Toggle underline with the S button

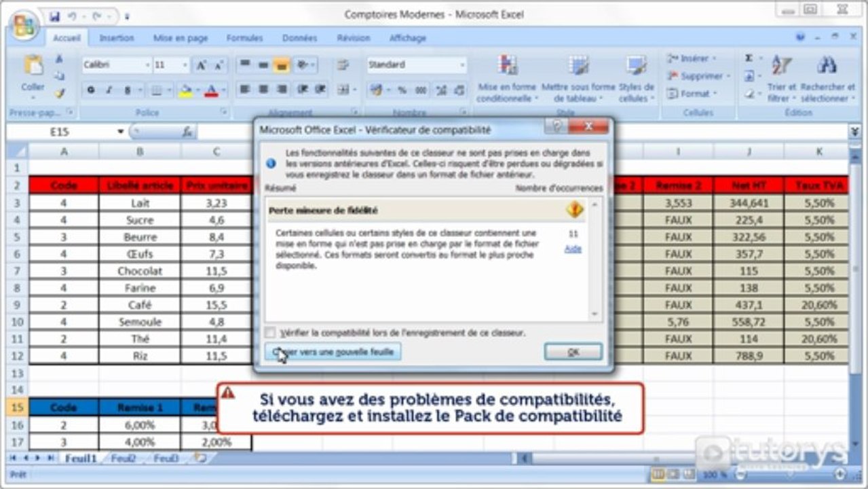coord(127,90)
